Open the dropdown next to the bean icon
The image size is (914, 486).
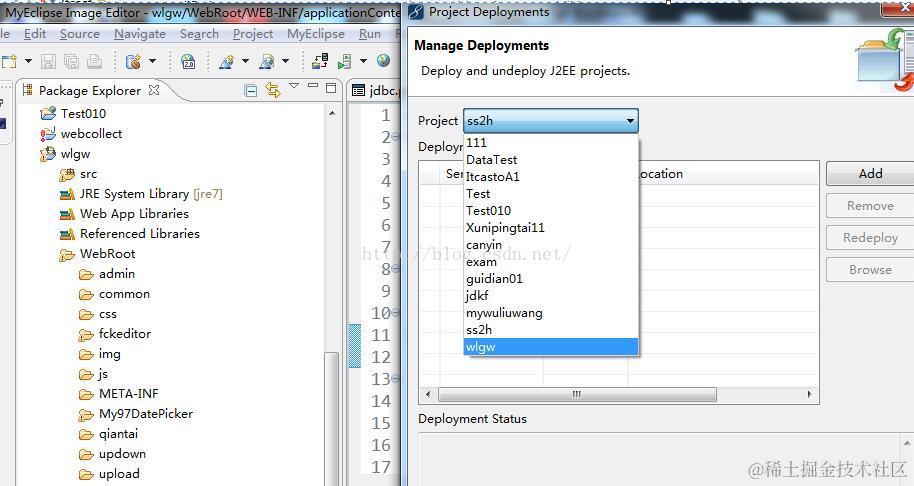[x=152, y=61]
